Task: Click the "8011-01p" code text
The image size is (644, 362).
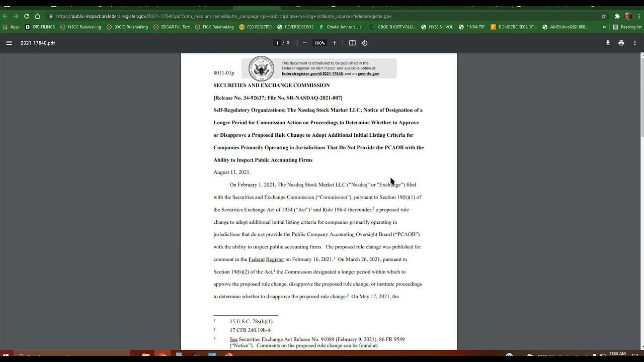Action: [224, 73]
